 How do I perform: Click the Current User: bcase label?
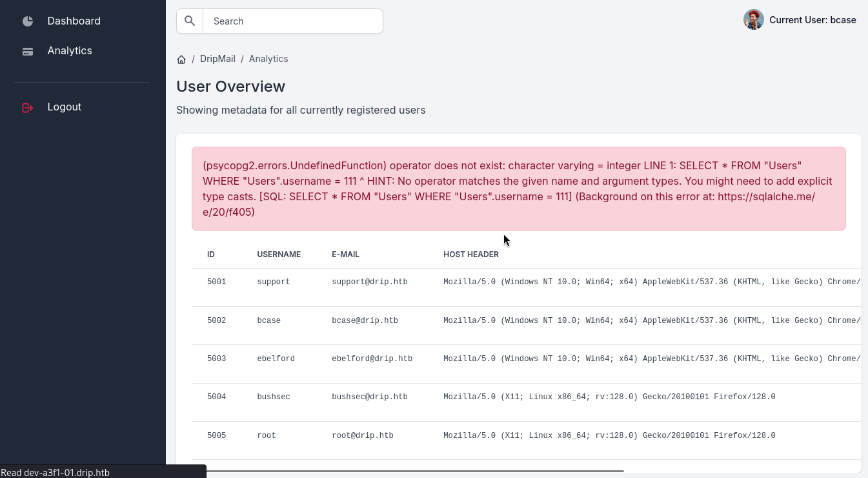click(812, 20)
